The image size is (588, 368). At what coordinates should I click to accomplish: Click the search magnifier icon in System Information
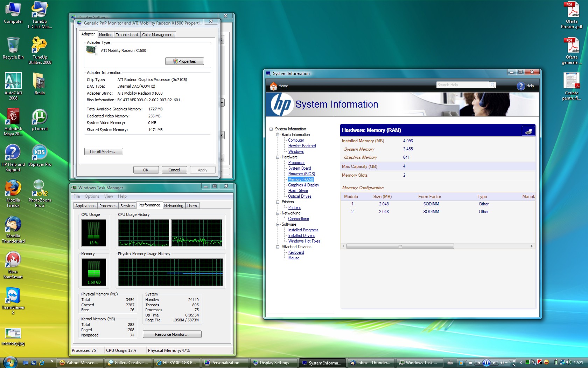pos(492,85)
